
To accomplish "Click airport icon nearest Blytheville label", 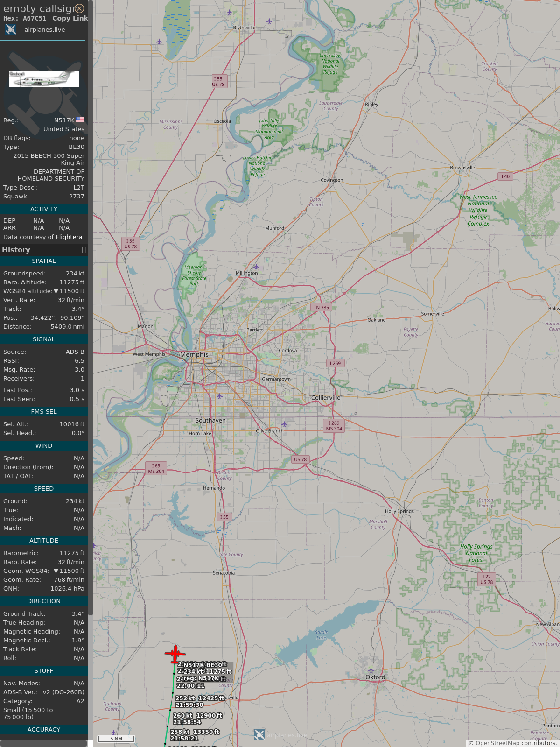I will point(230,12).
